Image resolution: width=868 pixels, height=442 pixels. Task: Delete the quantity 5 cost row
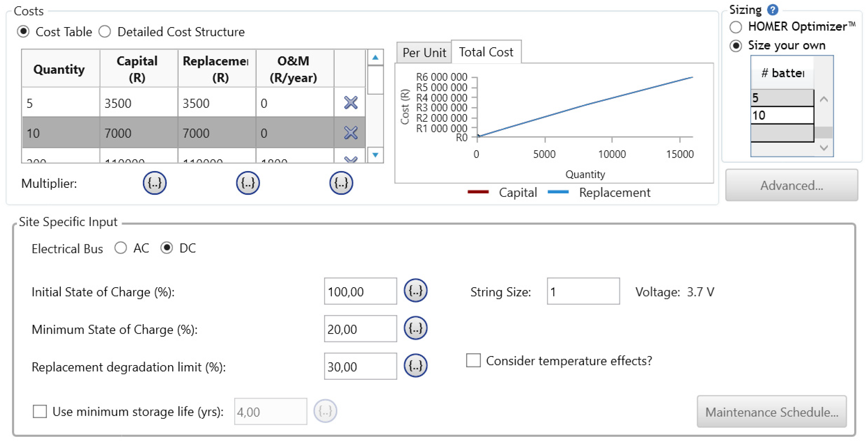click(351, 103)
